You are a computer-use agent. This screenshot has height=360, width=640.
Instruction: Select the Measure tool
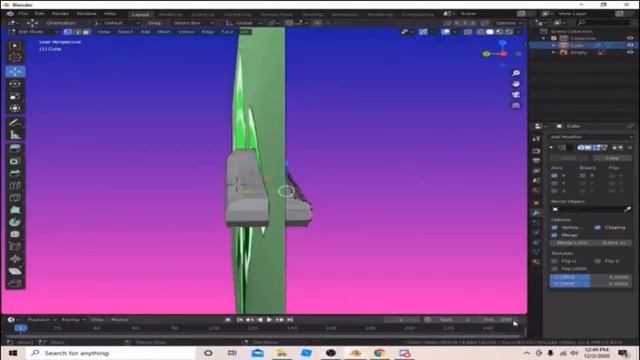tap(15, 134)
